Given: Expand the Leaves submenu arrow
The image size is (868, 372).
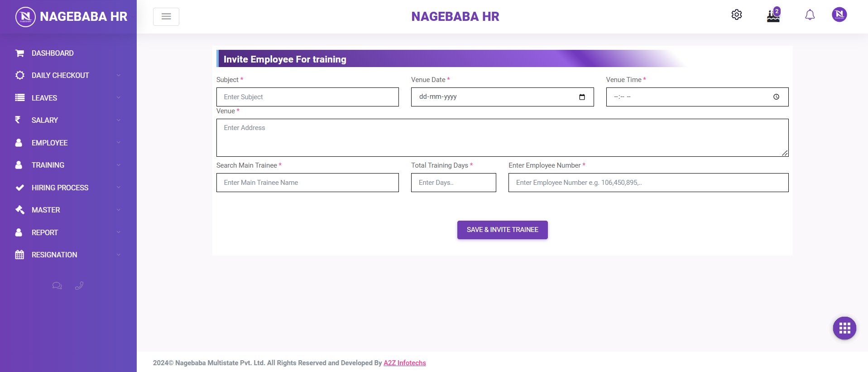Looking at the screenshot, I should click(119, 98).
